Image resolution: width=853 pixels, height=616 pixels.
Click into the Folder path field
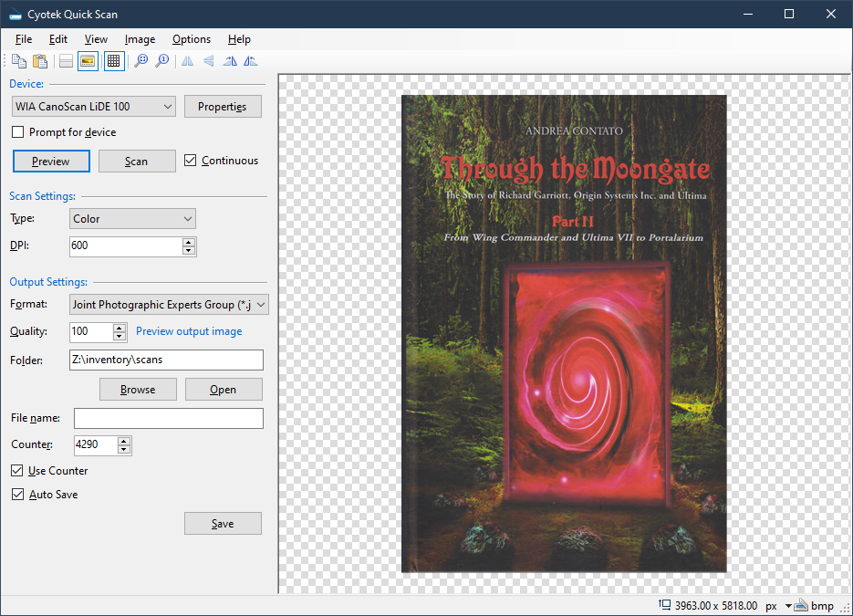(166, 360)
